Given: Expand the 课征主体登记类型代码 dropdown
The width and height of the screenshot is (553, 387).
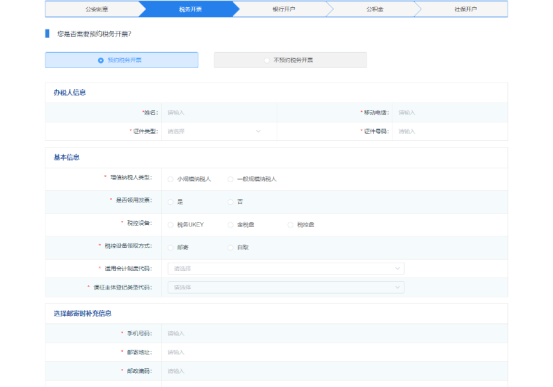Looking at the screenshot, I should [286, 288].
